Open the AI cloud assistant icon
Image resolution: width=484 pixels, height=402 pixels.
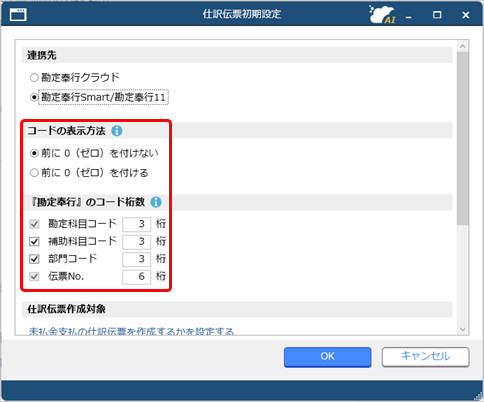[382, 15]
